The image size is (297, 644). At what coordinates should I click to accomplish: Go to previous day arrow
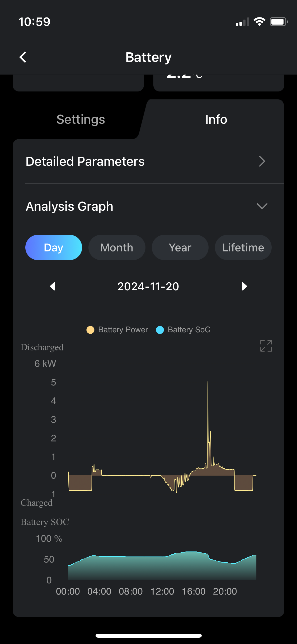click(53, 286)
